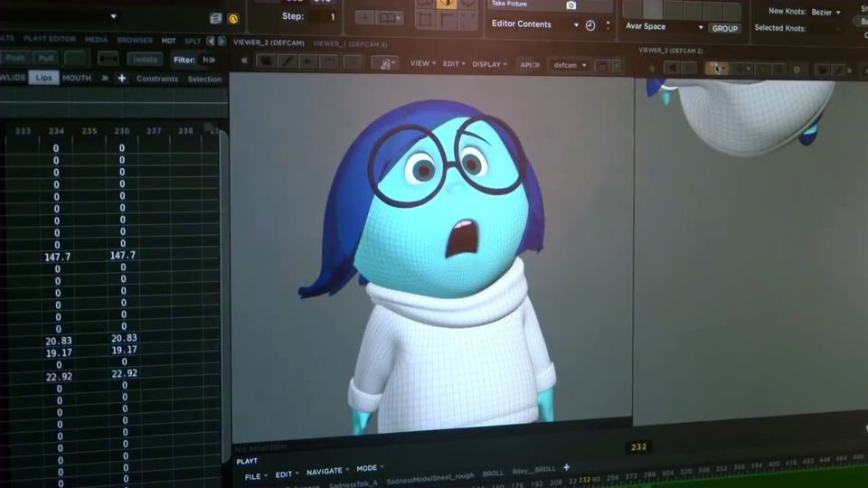Toggle the Push button
The width and height of the screenshot is (868, 488).
click(x=15, y=59)
